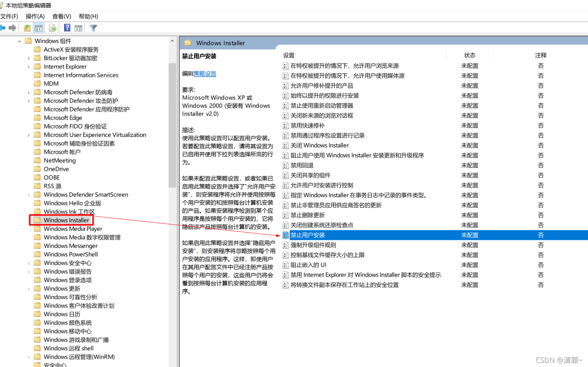Click the policy icon beside 禁用快速修补
The width and height of the screenshot is (588, 367).
coord(286,126)
